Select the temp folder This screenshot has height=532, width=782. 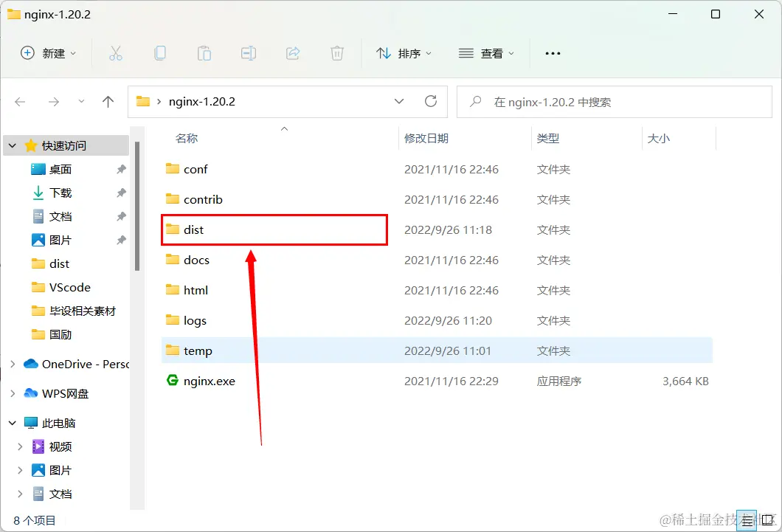(x=437, y=350)
